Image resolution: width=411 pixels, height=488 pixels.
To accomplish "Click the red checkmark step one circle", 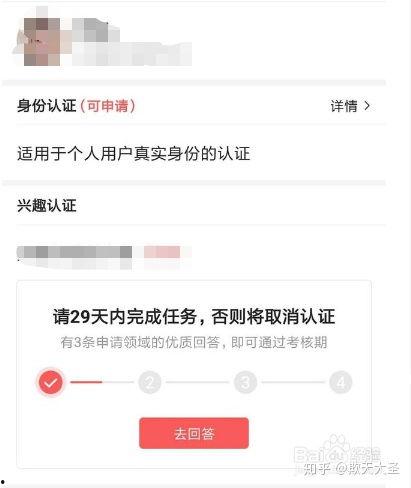I will coord(51,382).
